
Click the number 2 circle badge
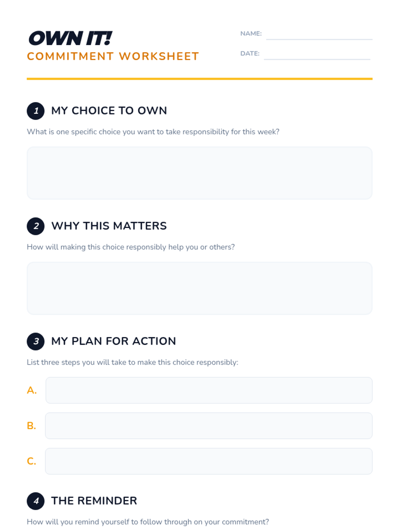click(x=36, y=226)
